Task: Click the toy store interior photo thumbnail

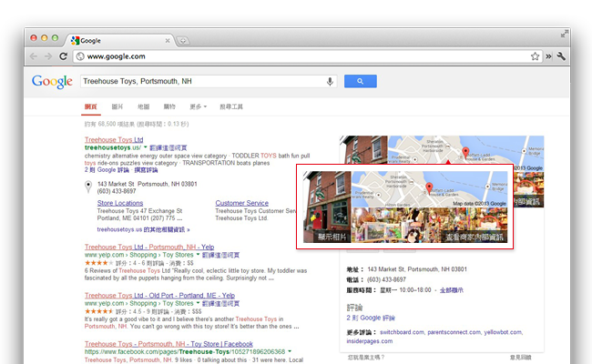Action: pos(430,225)
